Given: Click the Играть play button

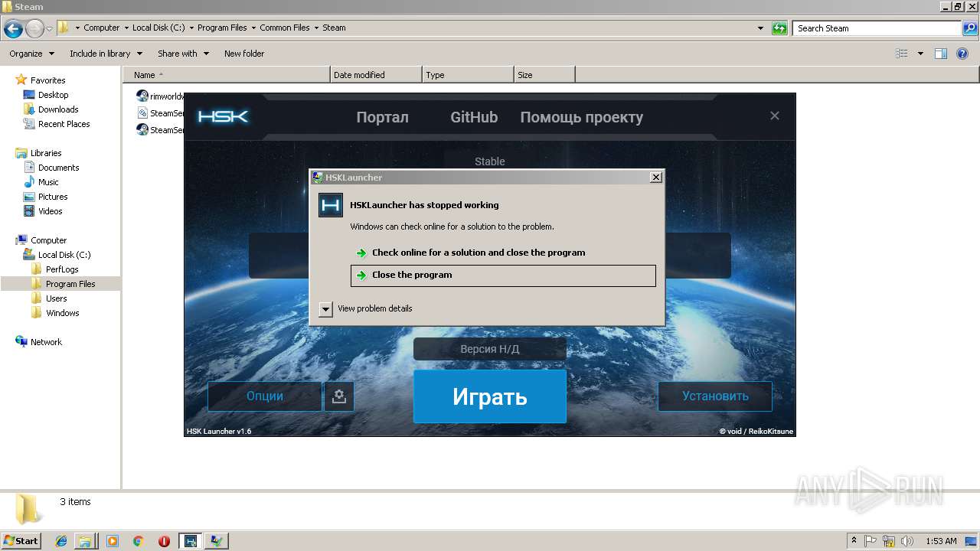Looking at the screenshot, I should pyautogui.click(x=490, y=396).
